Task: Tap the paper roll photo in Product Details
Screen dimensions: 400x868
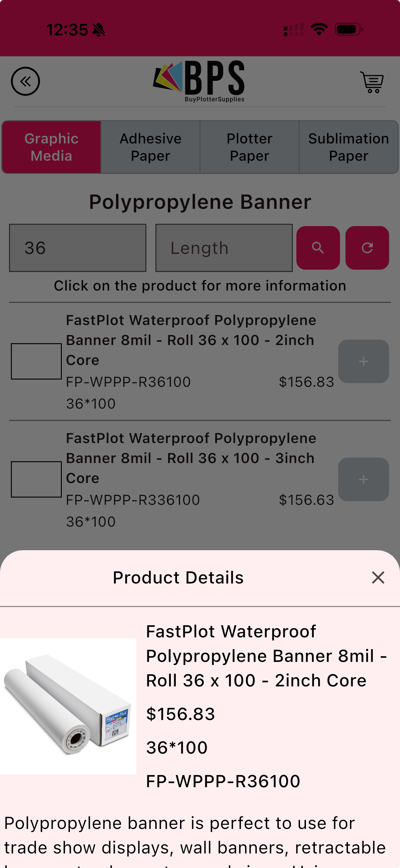Action: coord(68,706)
